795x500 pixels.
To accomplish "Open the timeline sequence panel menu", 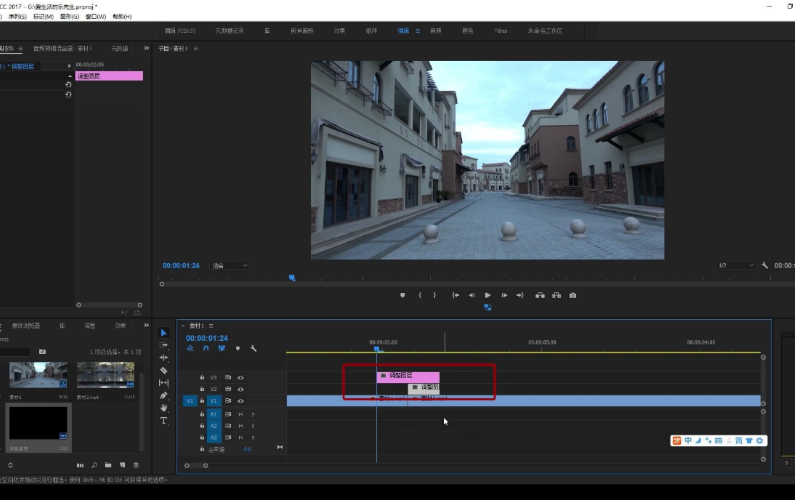I will click(212, 326).
